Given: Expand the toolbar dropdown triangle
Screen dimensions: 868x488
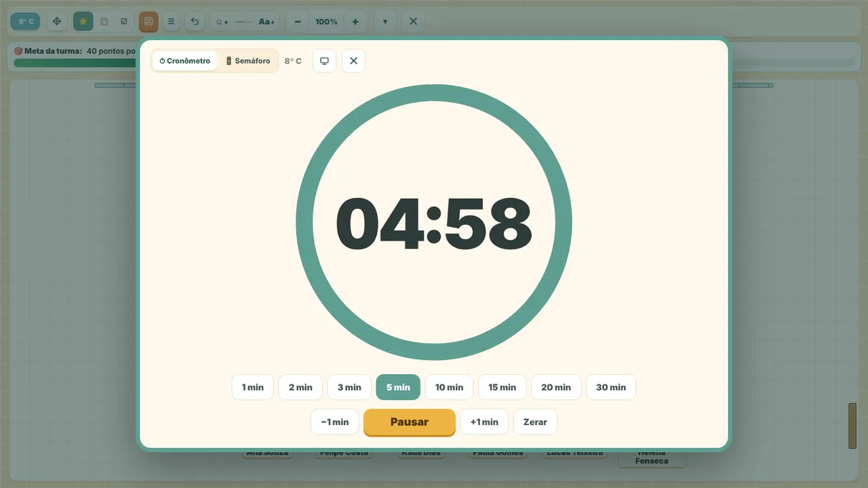Looking at the screenshot, I should point(384,22).
